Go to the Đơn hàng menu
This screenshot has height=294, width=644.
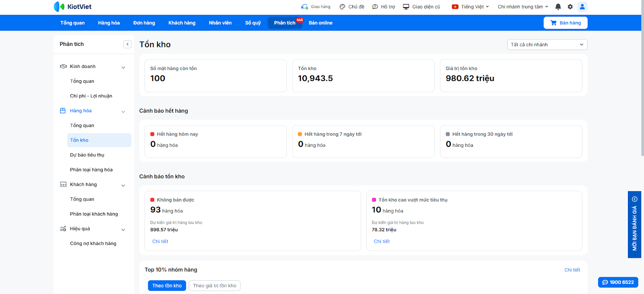(x=144, y=23)
